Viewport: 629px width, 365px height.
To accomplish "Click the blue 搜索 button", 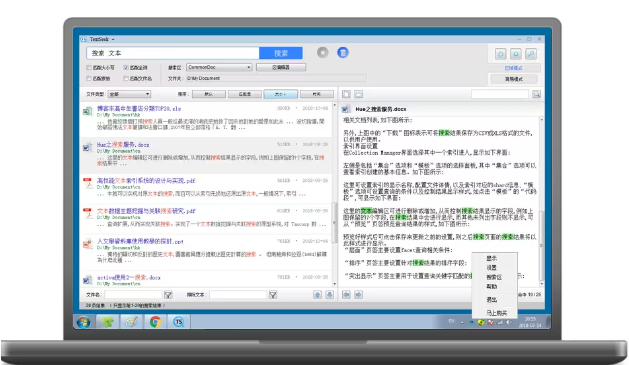I will [281, 53].
